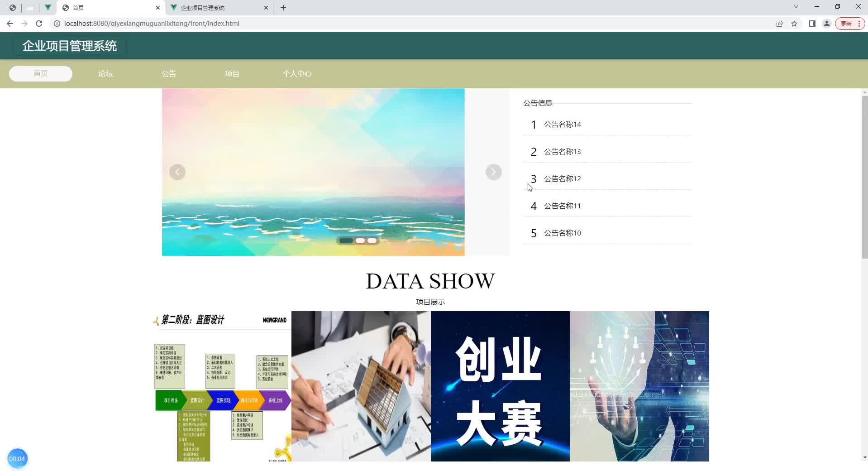Click the browser forward arrow
The image size is (868, 471).
(x=24, y=24)
